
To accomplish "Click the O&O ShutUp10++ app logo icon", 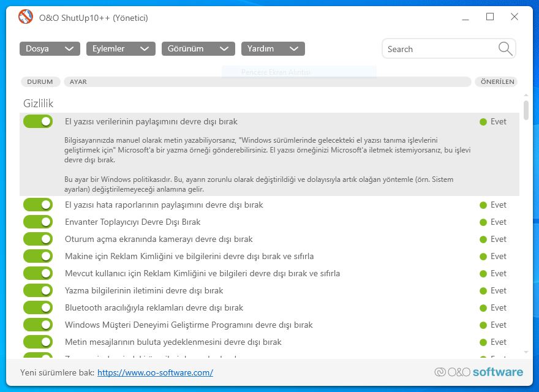I will click(26, 17).
